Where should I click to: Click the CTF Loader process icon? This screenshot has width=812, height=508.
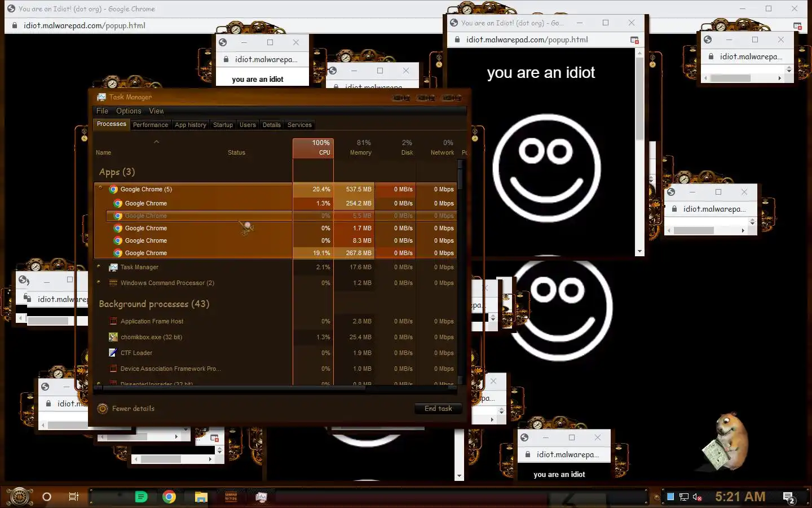pyautogui.click(x=113, y=353)
